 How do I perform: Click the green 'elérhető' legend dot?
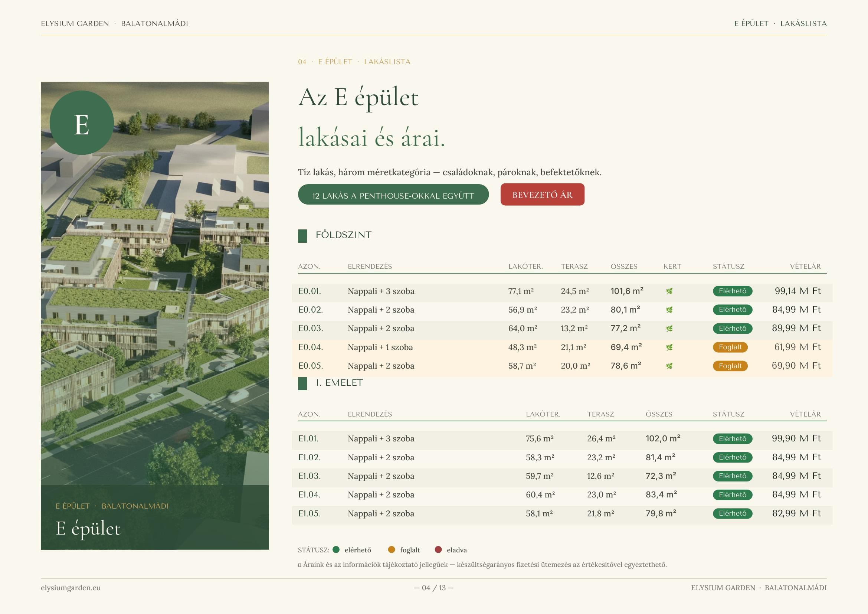click(336, 550)
